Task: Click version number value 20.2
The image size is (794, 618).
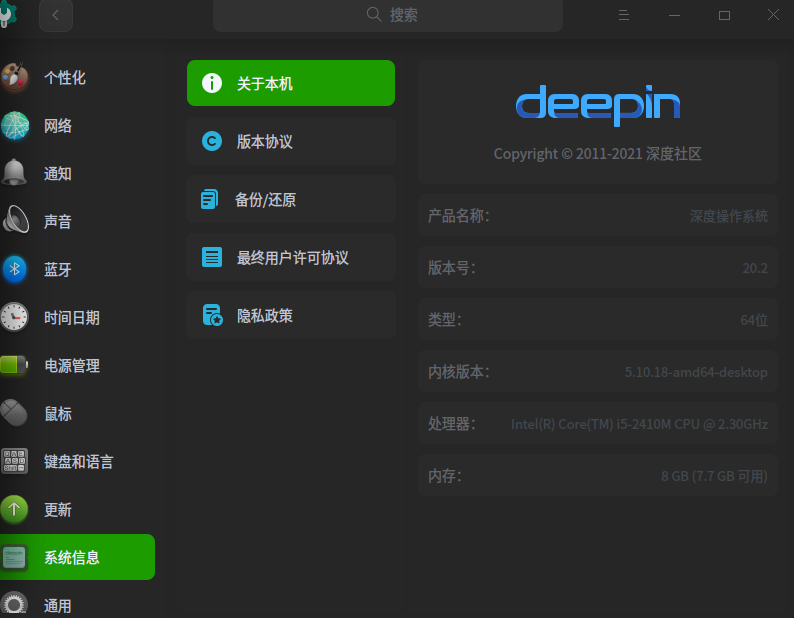Action: 755,268
